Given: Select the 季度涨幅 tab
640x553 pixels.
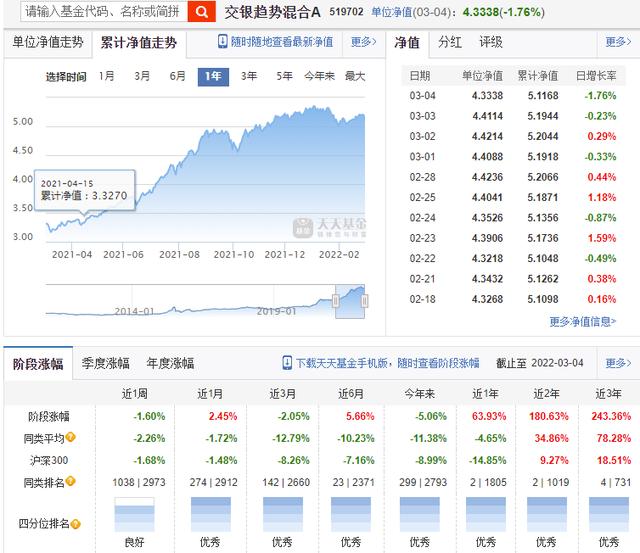Looking at the screenshot, I should 105,363.
